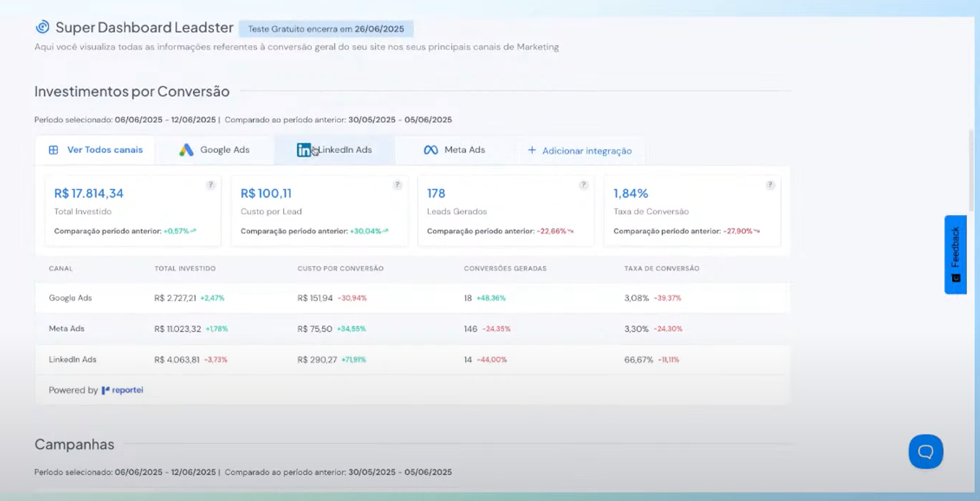Open help tooltip on Total Investido card
The height and width of the screenshot is (501, 980).
pos(211,186)
